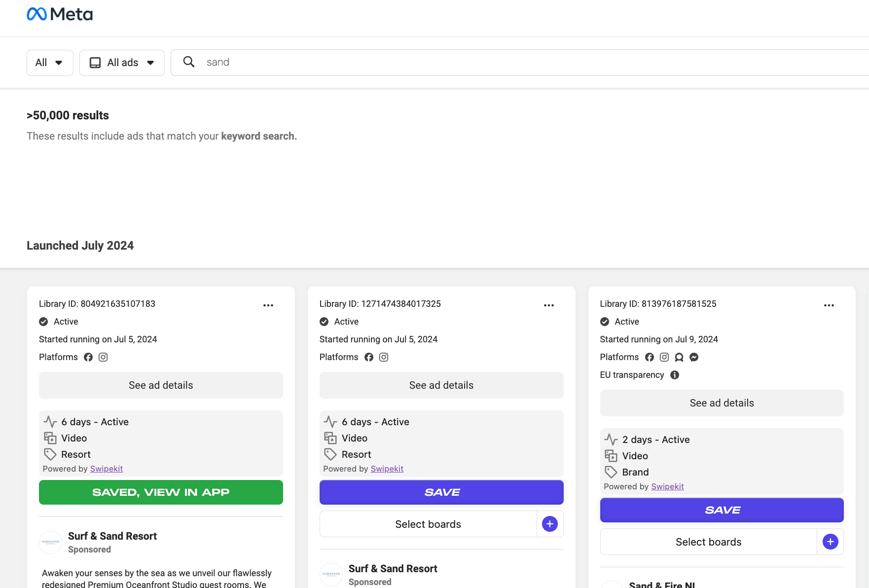Open the three-dot menu on the first ad card
869x588 pixels.
click(x=268, y=305)
